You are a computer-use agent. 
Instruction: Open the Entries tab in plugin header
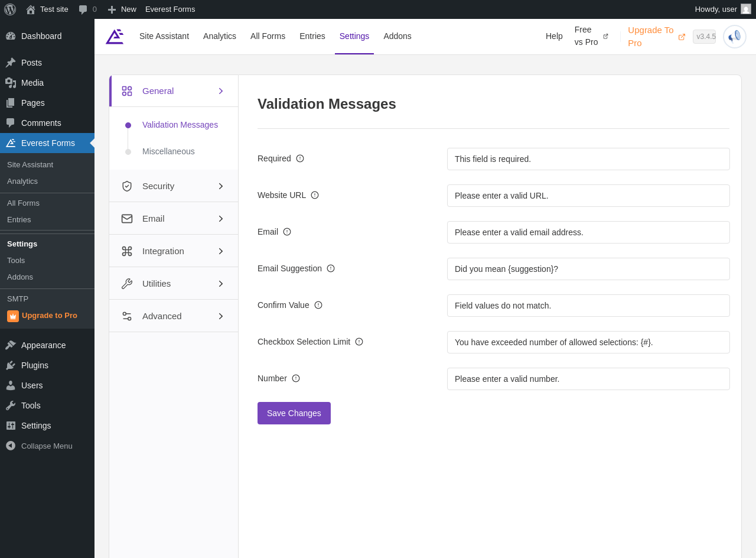312,36
